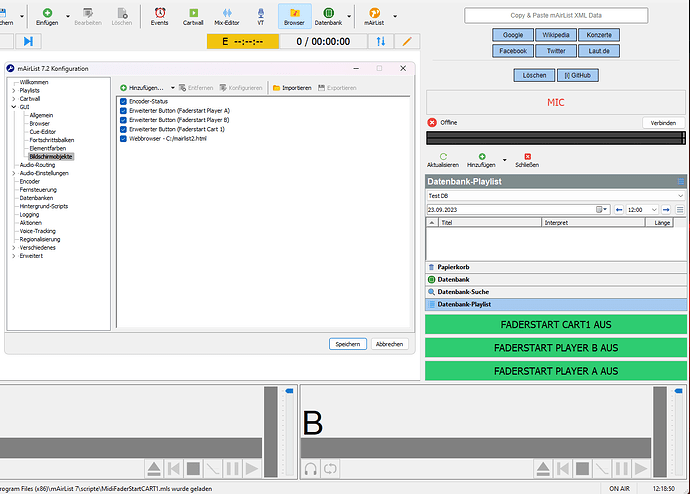Launch the Mix-Editor tool
The height and width of the screenshot is (494, 690).
coord(227,16)
